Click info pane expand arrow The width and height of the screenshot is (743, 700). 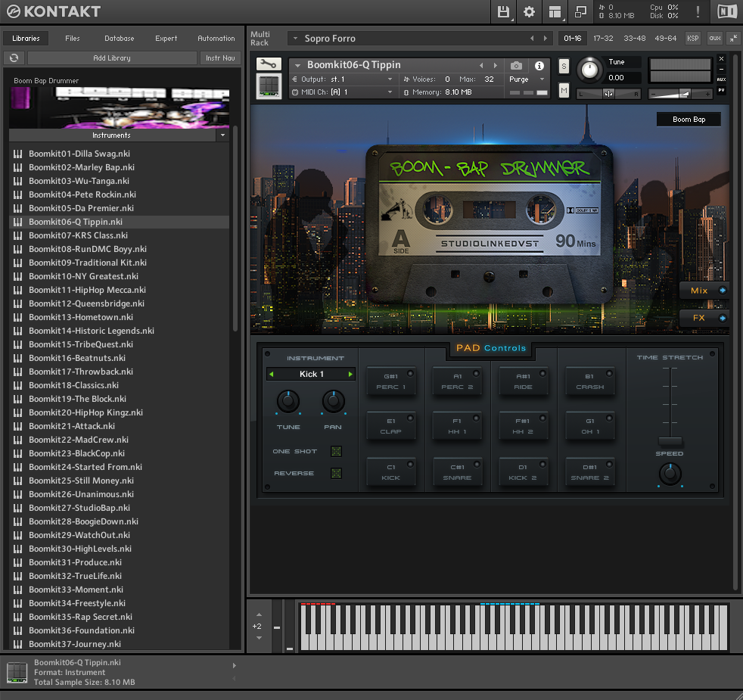[234, 665]
